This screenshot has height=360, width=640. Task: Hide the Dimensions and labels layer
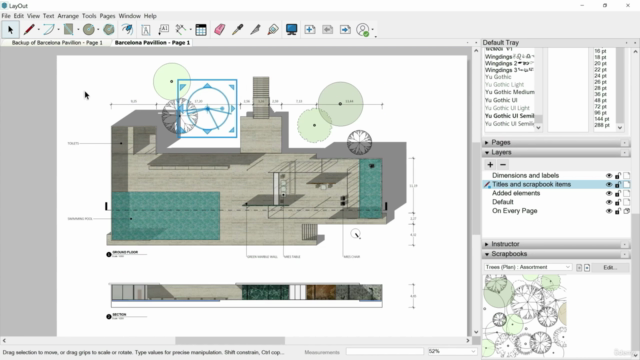(609, 176)
